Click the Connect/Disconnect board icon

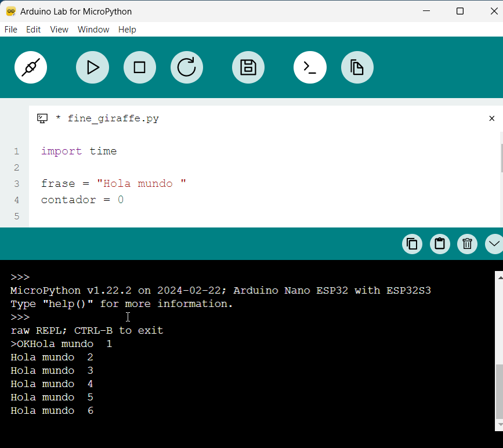(x=31, y=67)
